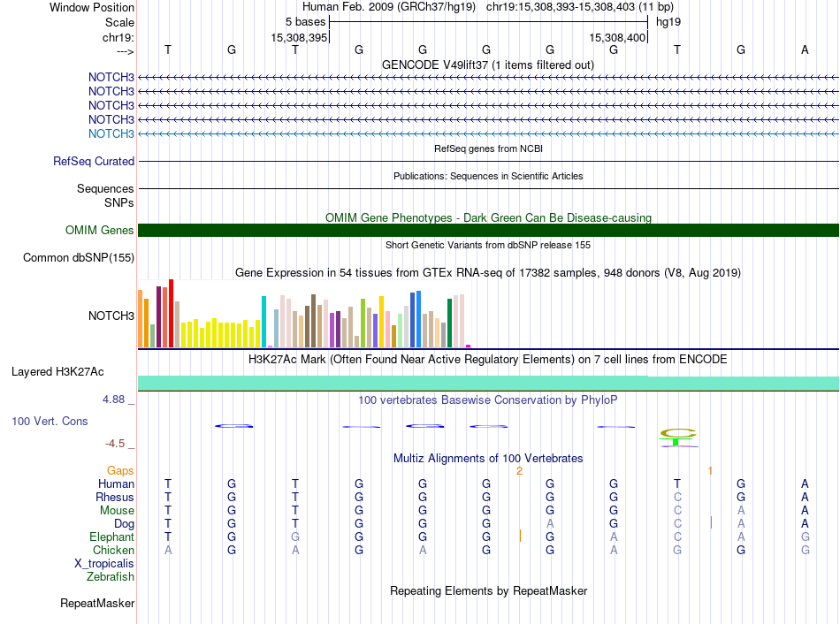The image size is (840, 624).
Task: Click the Multiz Alignments of 100 Vertebrates title
Action: [488, 459]
